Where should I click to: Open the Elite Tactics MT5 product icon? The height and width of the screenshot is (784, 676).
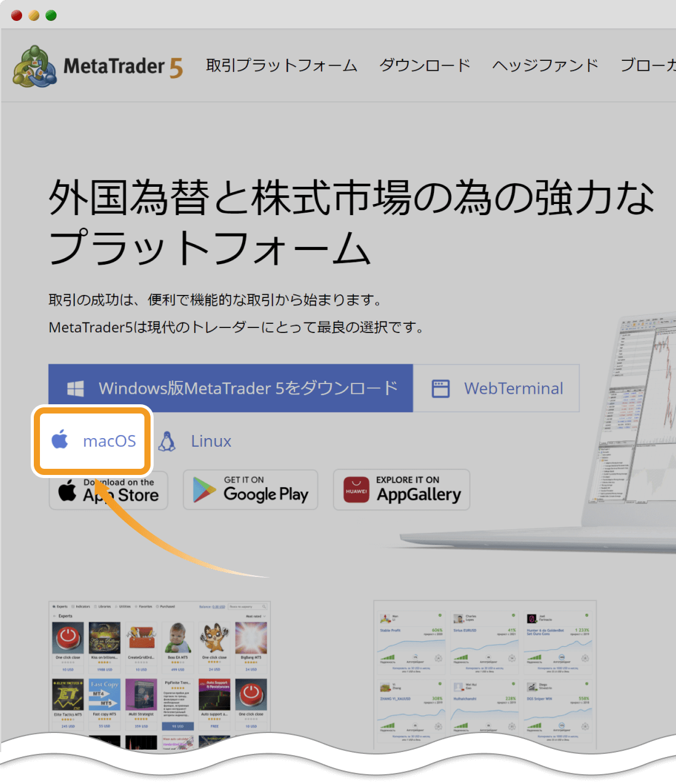coord(68,695)
